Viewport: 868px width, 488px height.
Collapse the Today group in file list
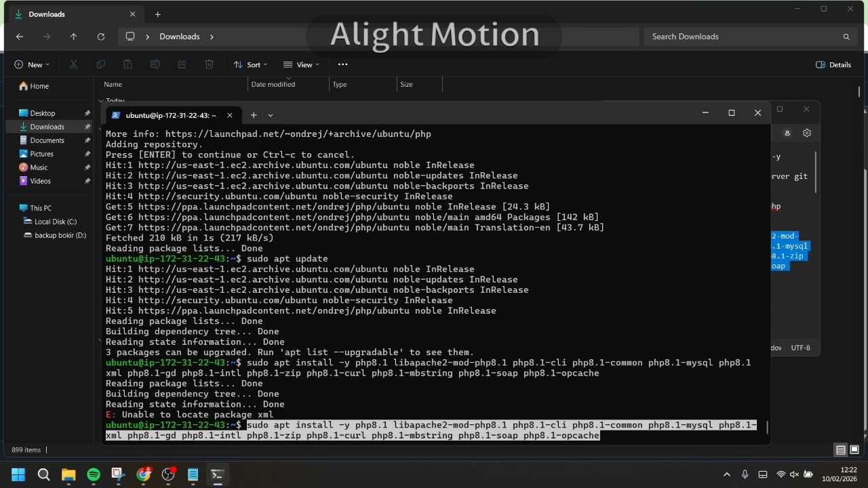click(101, 101)
